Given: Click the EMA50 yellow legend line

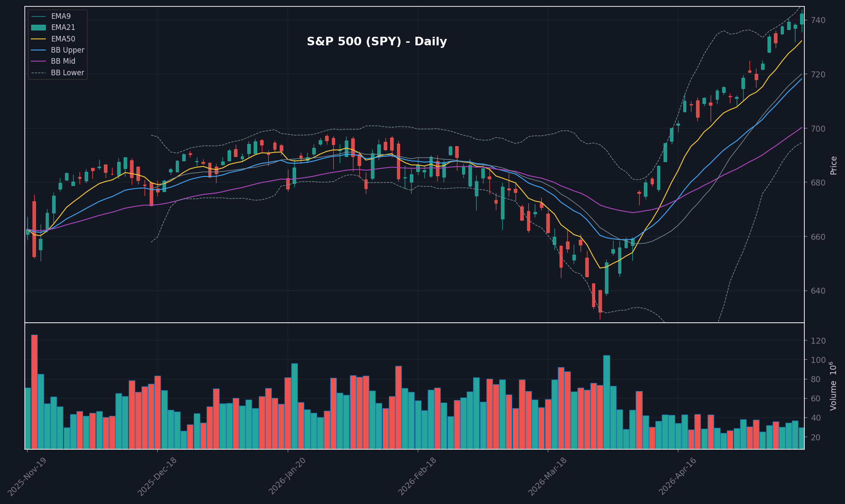Looking at the screenshot, I should [x=39, y=39].
